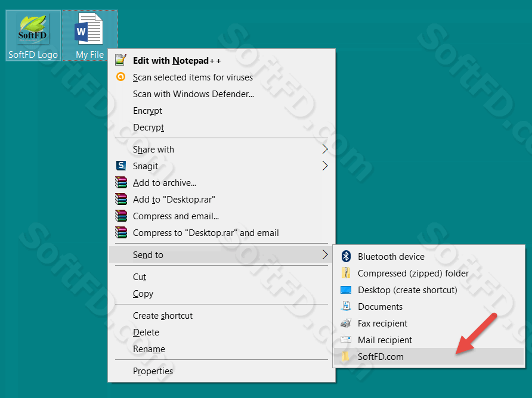Select the SoftFD Logo desktop icon
Viewport: 532px width, 398px height.
(33, 36)
